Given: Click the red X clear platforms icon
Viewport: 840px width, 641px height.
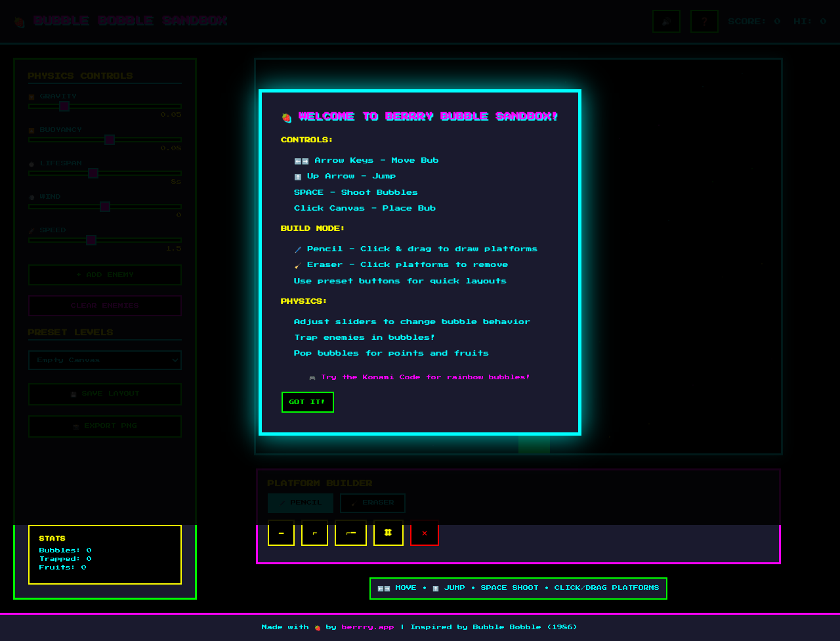Looking at the screenshot, I should click(424, 533).
